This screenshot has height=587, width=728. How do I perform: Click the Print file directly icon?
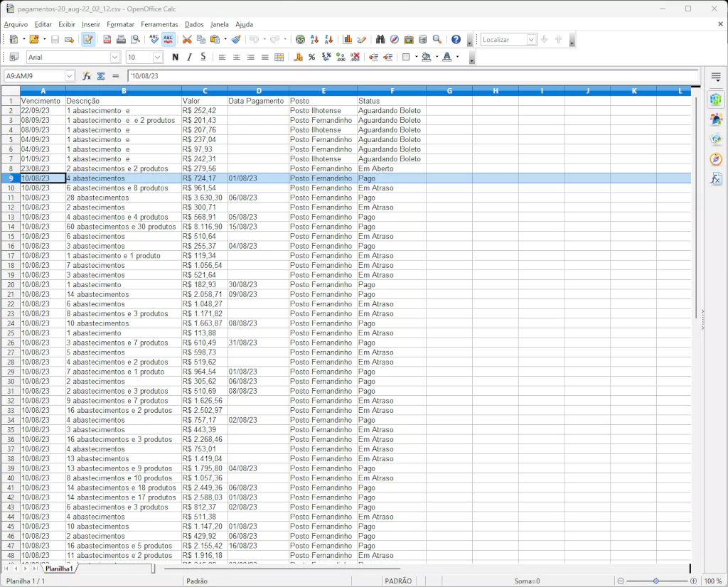tap(121, 40)
